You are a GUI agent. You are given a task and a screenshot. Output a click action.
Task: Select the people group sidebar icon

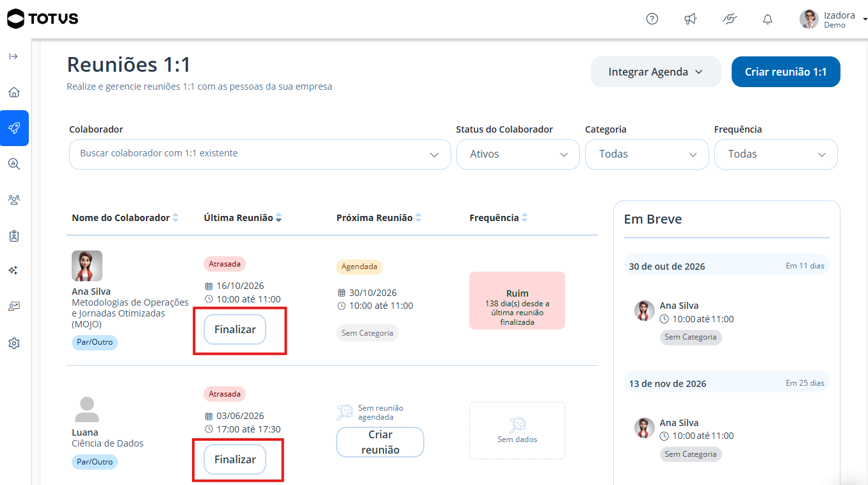(x=14, y=200)
